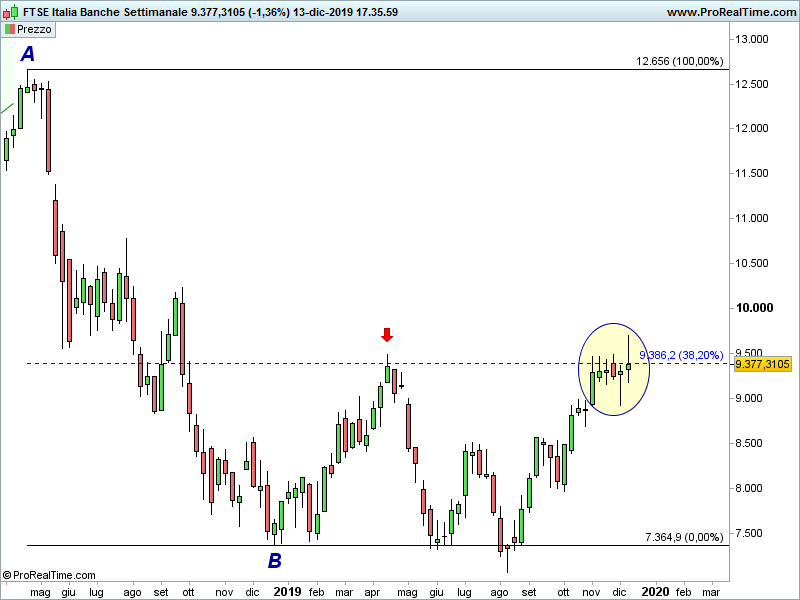Click the 7.500 price axis label
Screen dimensions: 800x600
click(748, 533)
